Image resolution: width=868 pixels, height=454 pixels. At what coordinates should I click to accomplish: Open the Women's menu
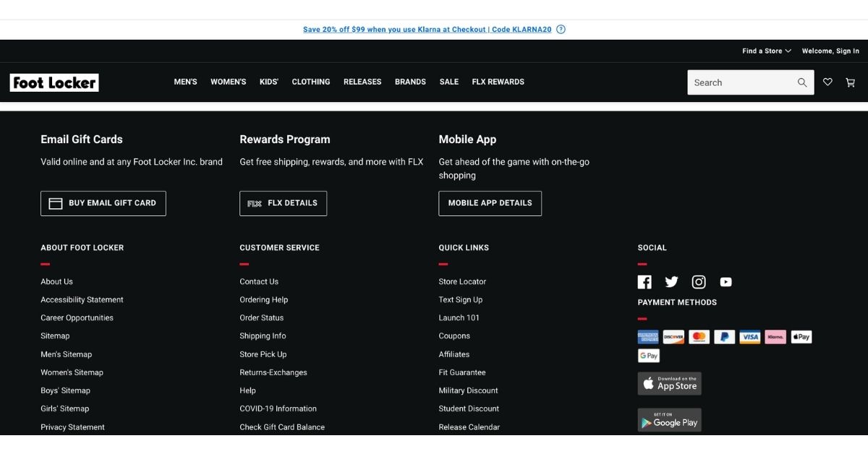coord(229,82)
